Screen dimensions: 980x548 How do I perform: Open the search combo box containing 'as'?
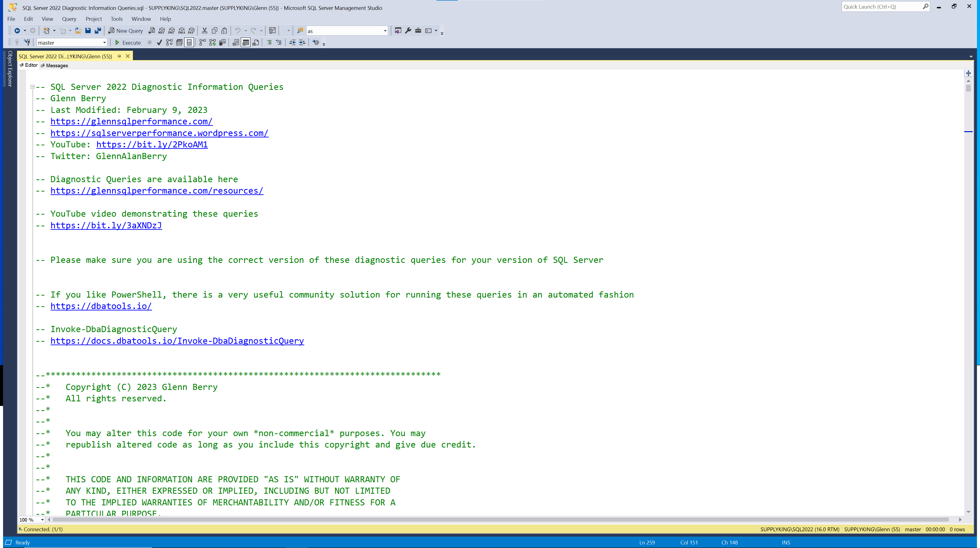point(347,31)
